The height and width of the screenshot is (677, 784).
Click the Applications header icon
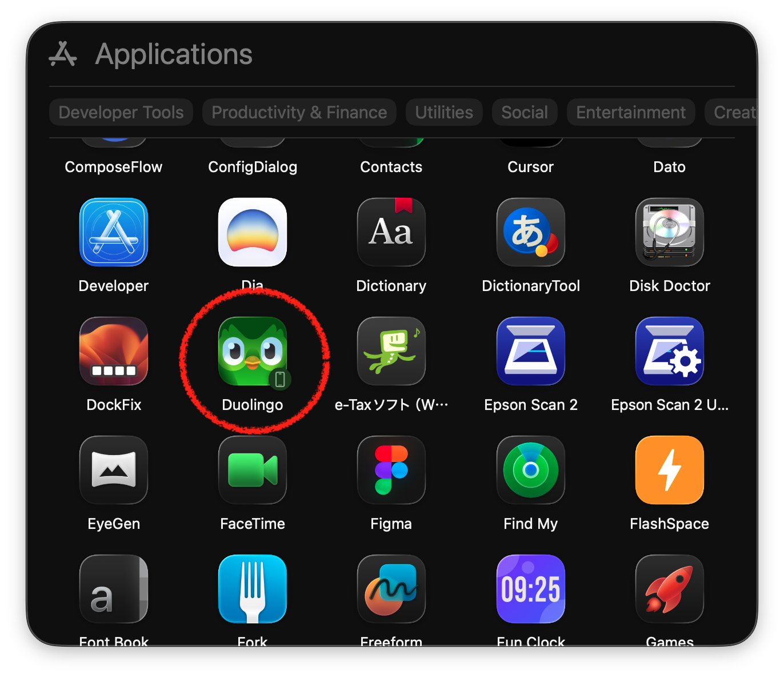click(x=63, y=54)
